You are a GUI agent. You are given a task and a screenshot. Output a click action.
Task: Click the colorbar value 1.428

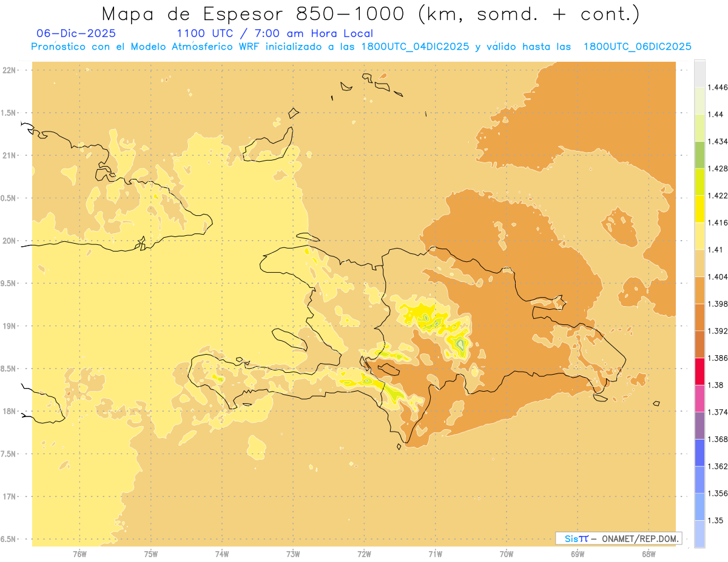tap(718, 169)
